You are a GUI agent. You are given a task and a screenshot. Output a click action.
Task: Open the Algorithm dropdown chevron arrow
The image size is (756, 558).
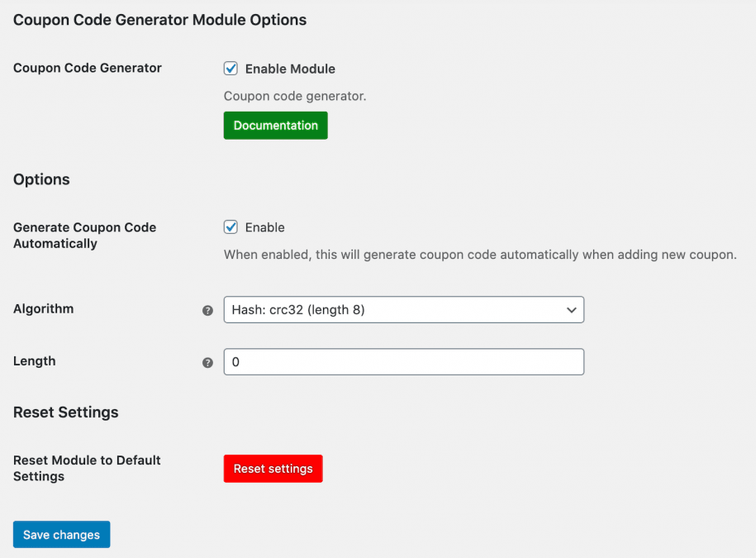571,309
